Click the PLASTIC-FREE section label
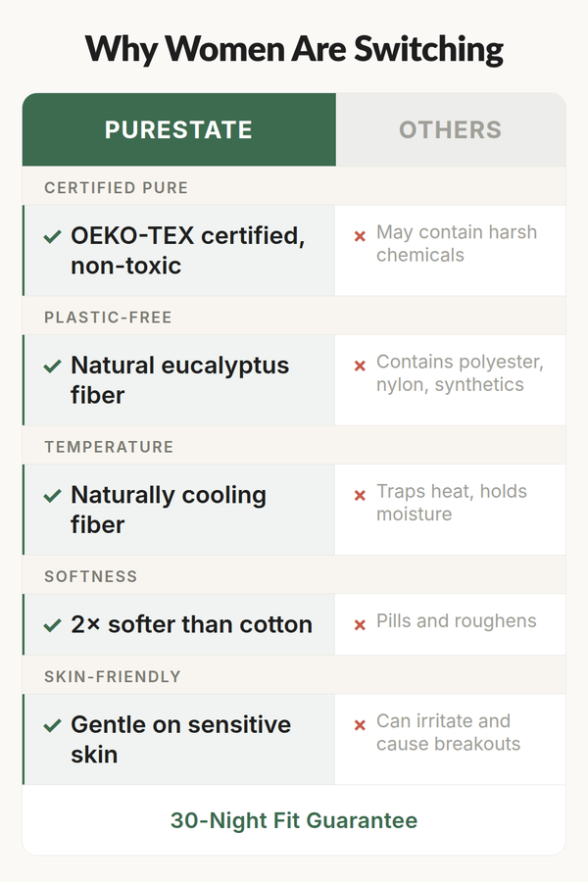This screenshot has width=588, height=882. (108, 317)
